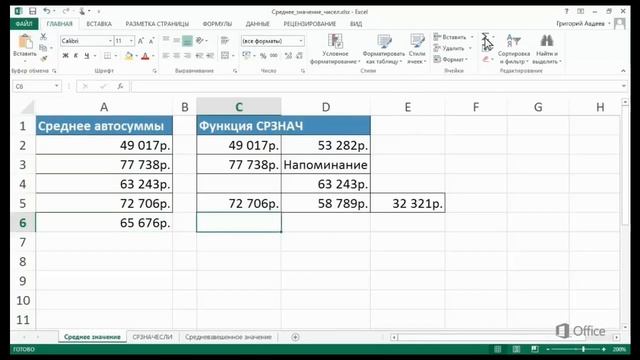The height and width of the screenshot is (360, 640).
Task: Click the AutoSum sigma icon
Action: pos(485,37)
